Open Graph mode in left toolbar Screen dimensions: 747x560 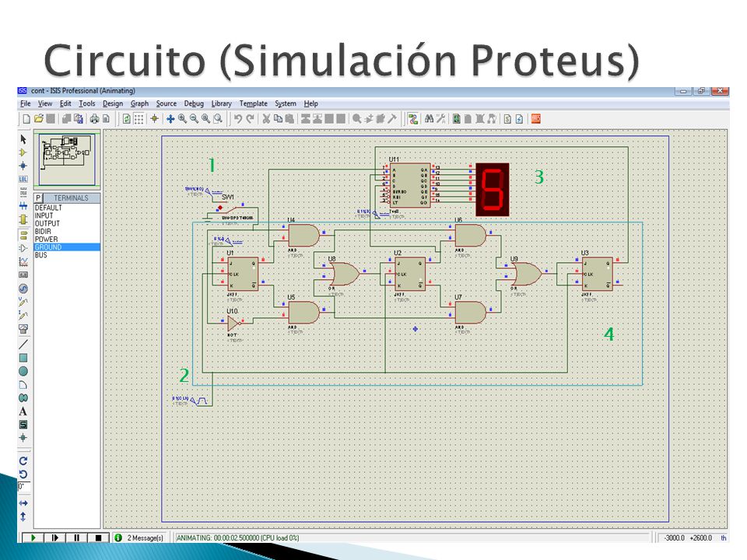point(23,261)
